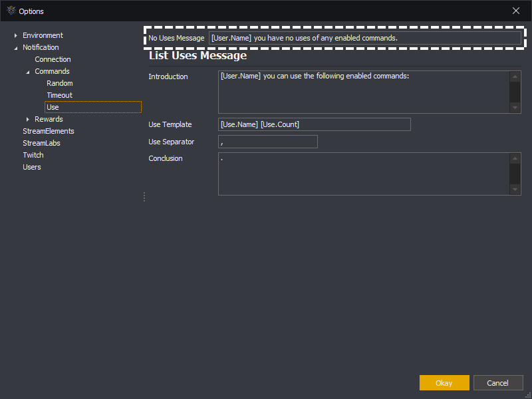The height and width of the screenshot is (399, 532).
Task: Select Environment in the options tree
Action: pyautogui.click(x=43, y=35)
